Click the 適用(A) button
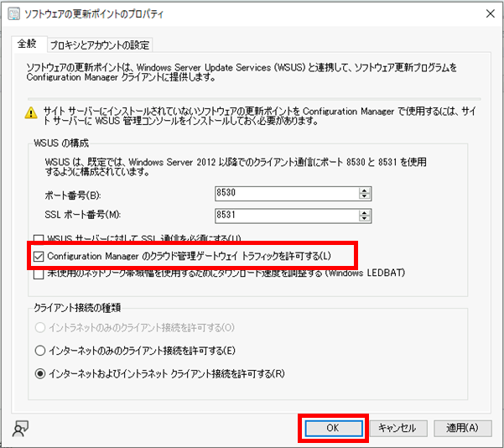The width and height of the screenshot is (504, 448). click(463, 428)
